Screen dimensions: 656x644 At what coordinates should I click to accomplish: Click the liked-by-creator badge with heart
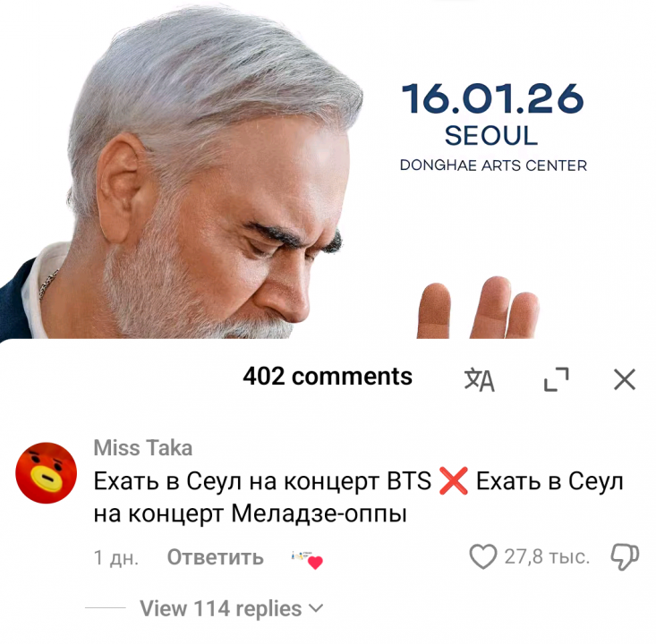[308, 560]
